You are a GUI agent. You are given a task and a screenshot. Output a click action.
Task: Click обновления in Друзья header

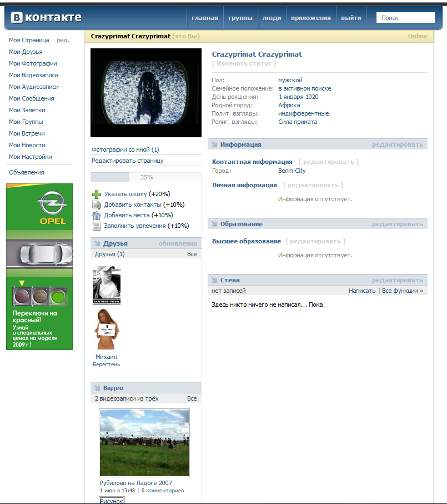[178, 243]
